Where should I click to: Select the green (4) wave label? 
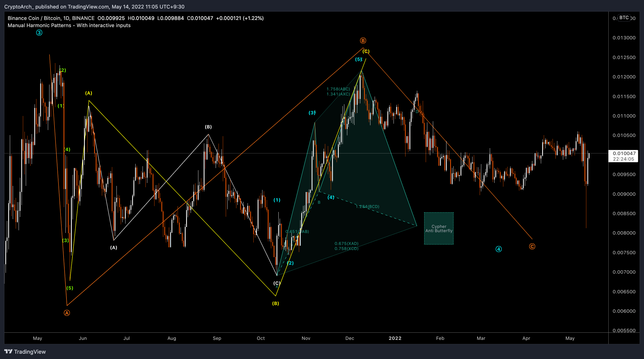click(67, 149)
